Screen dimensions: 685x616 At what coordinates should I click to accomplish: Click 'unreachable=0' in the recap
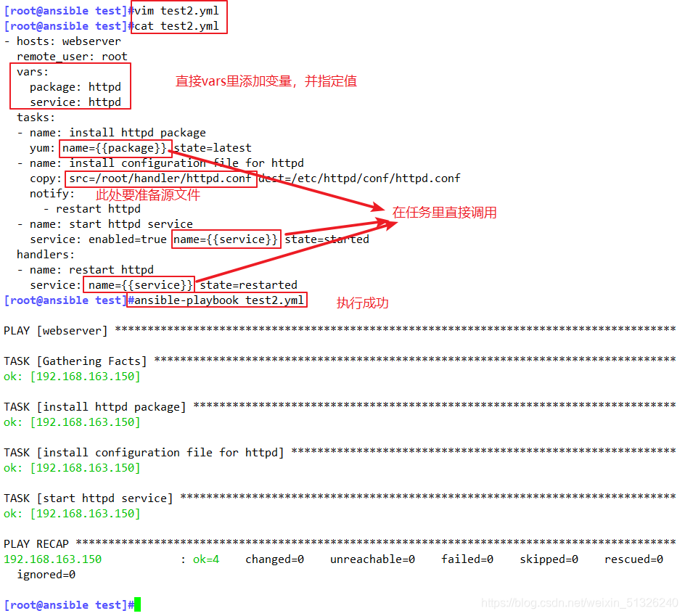tap(373, 559)
